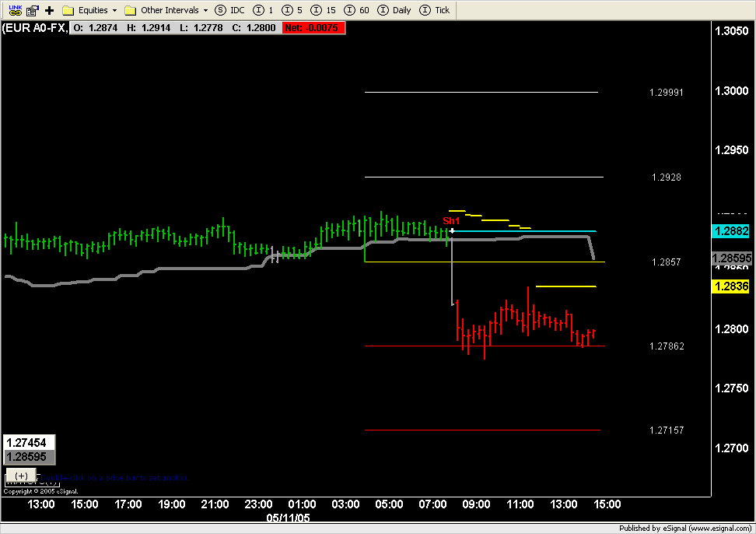756x534 pixels.
Task: Click the Copyright 2005 eSignal text
Action: (x=40, y=491)
